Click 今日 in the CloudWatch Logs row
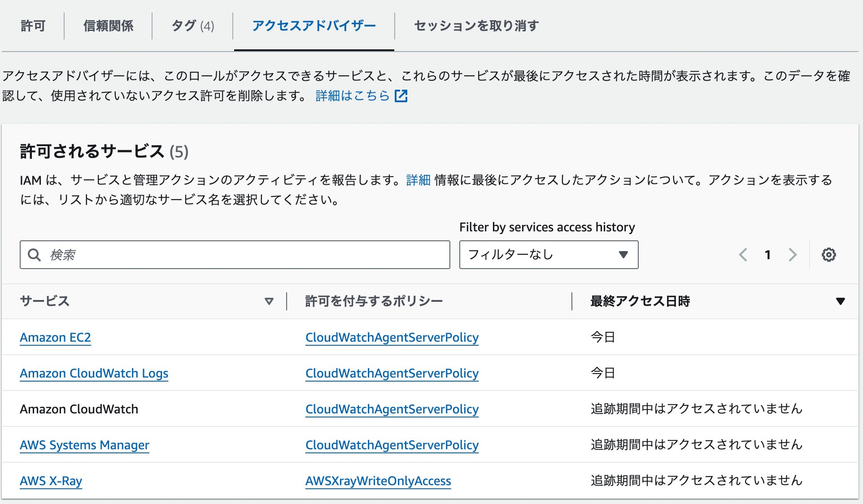Viewport: 863px width, 504px height. tap(603, 373)
